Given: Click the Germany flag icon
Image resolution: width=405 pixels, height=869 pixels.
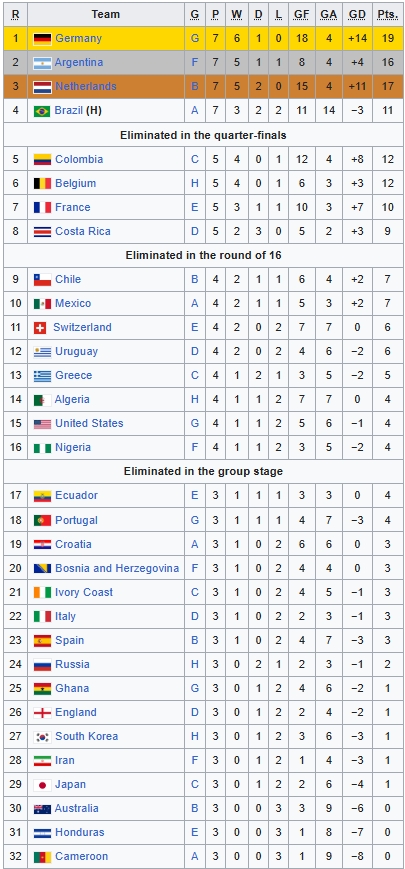Looking at the screenshot, I should 42,39.
